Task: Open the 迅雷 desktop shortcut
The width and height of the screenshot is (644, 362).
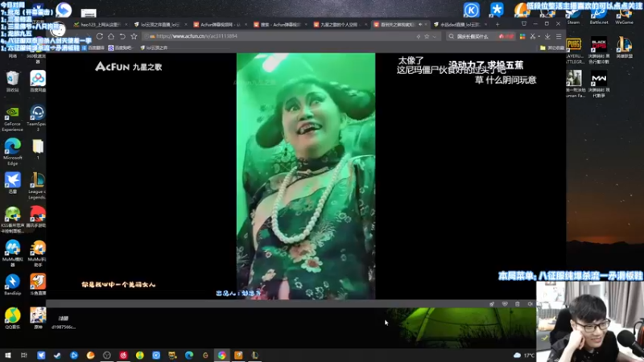Action: pos(13,183)
